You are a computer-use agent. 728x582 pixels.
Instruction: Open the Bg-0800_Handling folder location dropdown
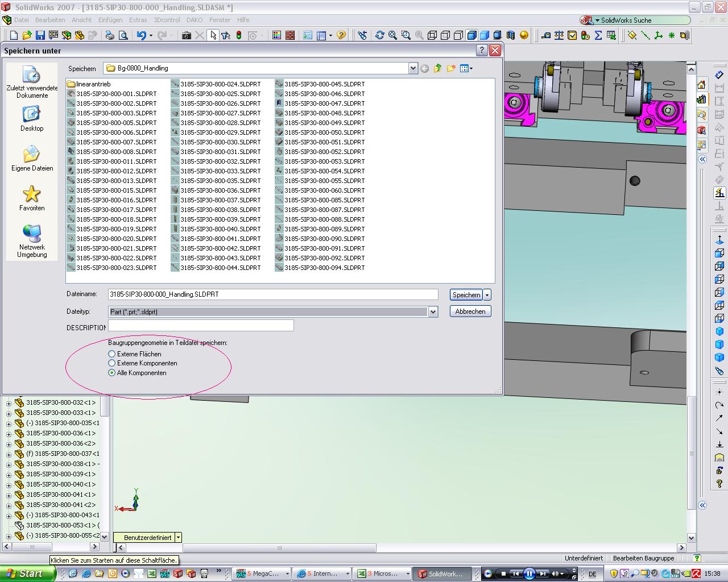(x=413, y=68)
